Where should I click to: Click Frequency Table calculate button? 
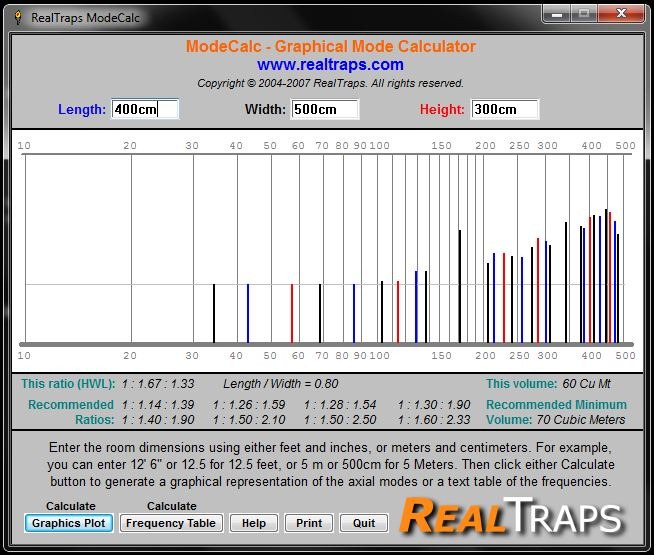point(171,523)
